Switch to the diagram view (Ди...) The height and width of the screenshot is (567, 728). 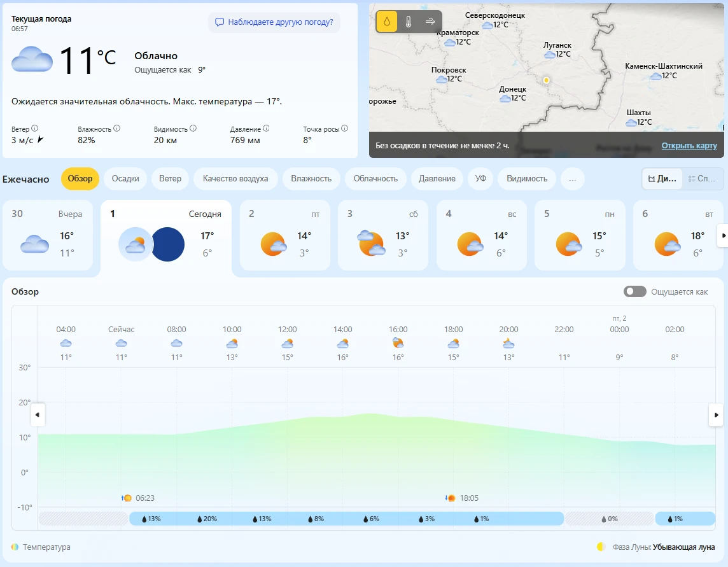click(662, 179)
